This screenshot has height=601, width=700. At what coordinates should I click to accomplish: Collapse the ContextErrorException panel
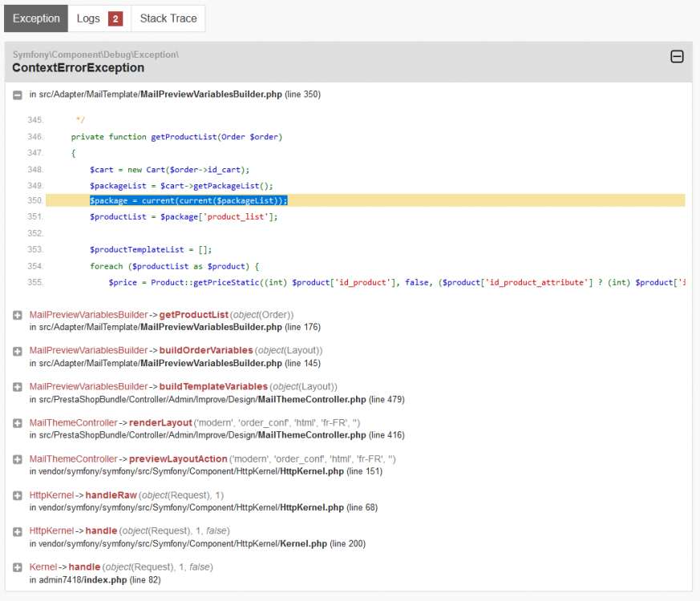(x=677, y=57)
